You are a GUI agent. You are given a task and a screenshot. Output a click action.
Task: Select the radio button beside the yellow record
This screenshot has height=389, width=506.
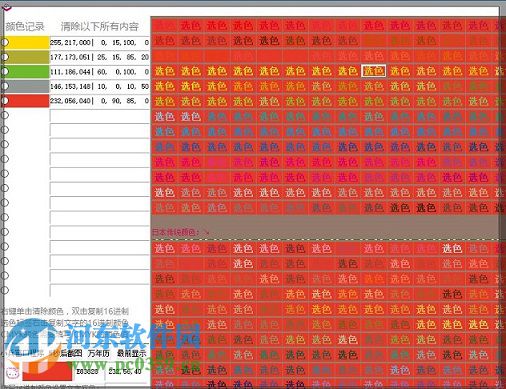(x=5, y=42)
